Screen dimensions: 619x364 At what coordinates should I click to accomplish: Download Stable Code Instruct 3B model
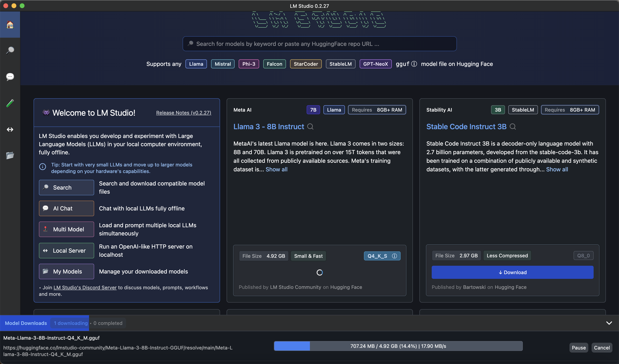(x=512, y=272)
